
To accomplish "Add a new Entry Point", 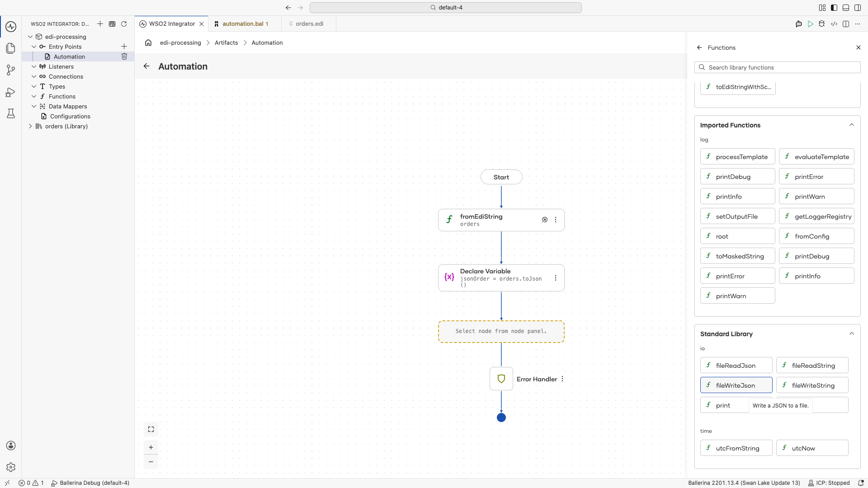I will pyautogui.click(x=124, y=47).
